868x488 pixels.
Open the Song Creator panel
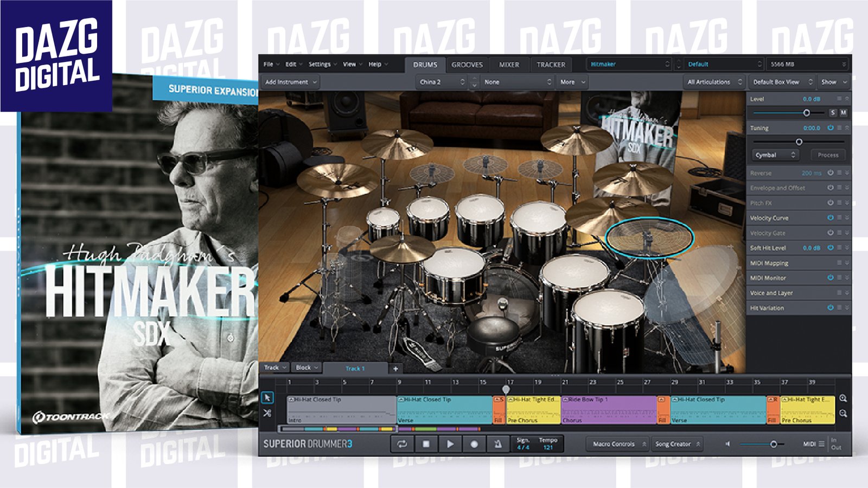tap(677, 444)
